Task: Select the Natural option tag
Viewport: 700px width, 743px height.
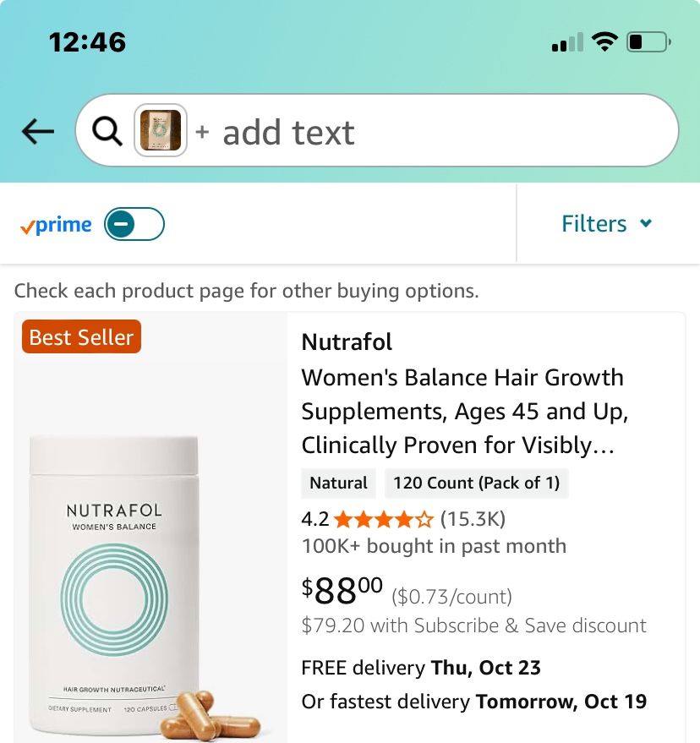Action: click(x=338, y=483)
